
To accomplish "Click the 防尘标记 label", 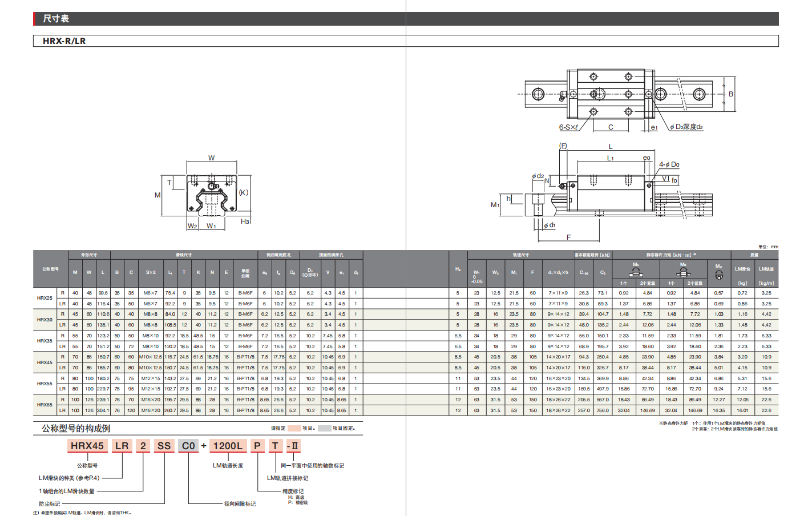I will point(49,504).
